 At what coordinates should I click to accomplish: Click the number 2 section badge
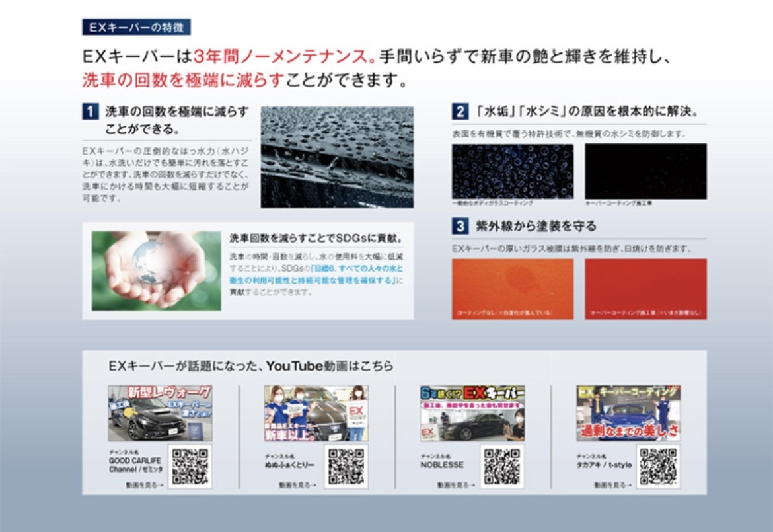click(x=460, y=111)
